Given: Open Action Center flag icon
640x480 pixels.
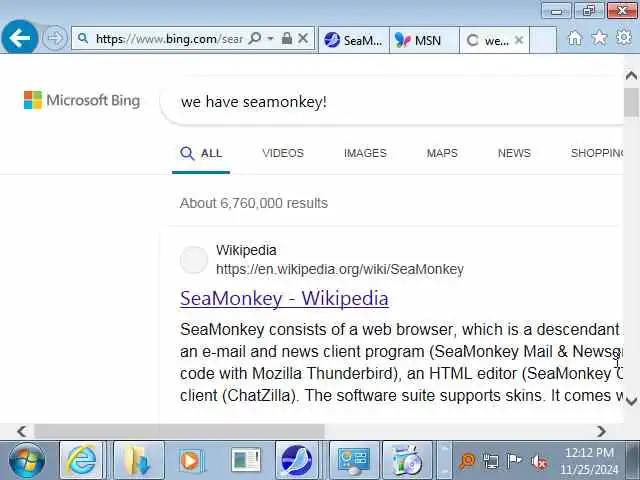Looking at the screenshot, I should coord(514,461).
